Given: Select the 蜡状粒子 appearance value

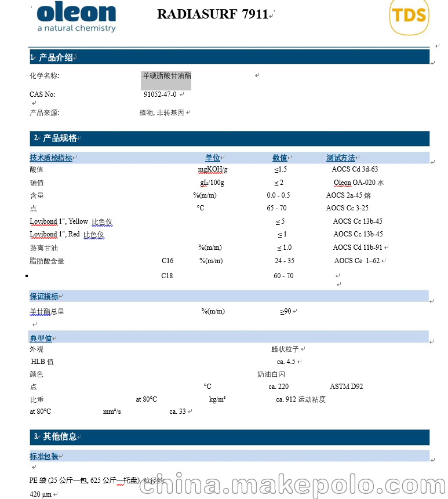Looking at the screenshot, I should click(x=285, y=349).
